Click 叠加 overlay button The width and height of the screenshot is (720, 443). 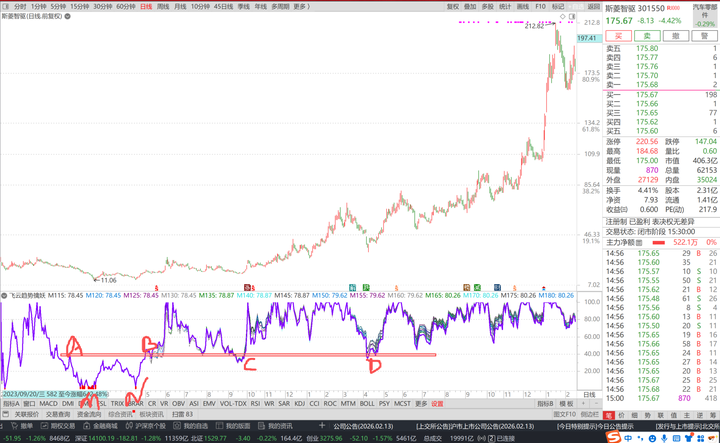click(x=470, y=6)
